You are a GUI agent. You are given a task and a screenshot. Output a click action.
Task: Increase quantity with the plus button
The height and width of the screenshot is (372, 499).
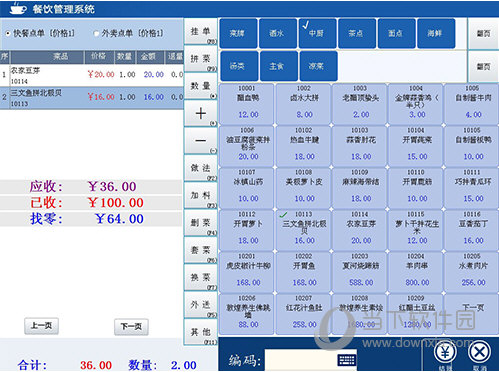pyautogui.click(x=201, y=114)
